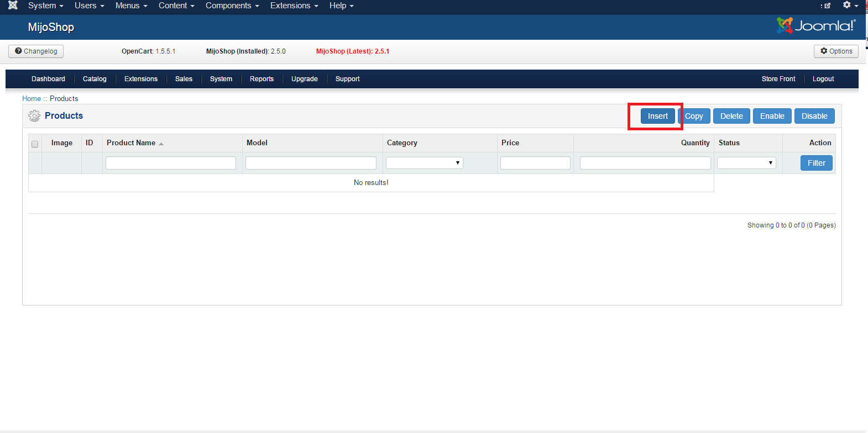The image size is (868, 433).
Task: Open the Category filter dropdown
Action: pos(425,163)
